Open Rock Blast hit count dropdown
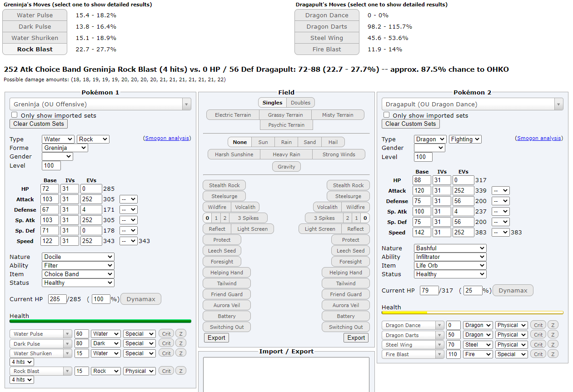The height and width of the screenshot is (392, 573). point(22,380)
